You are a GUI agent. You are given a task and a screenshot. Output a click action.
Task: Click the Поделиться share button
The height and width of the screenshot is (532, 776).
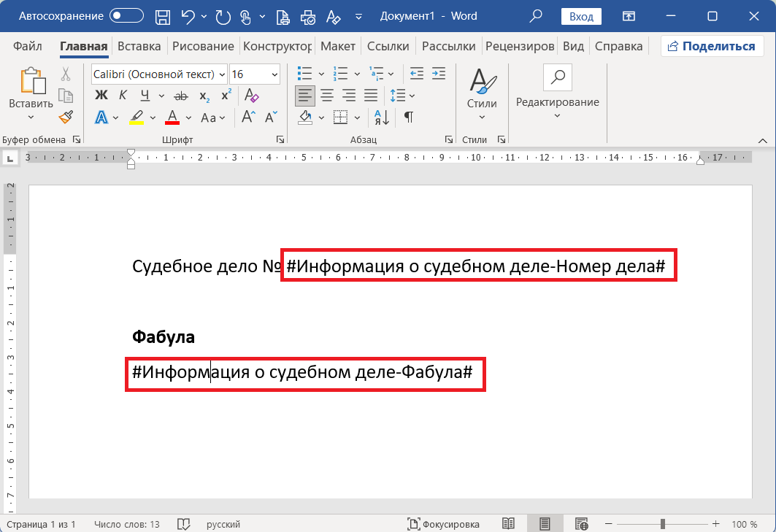pyautogui.click(x=712, y=47)
